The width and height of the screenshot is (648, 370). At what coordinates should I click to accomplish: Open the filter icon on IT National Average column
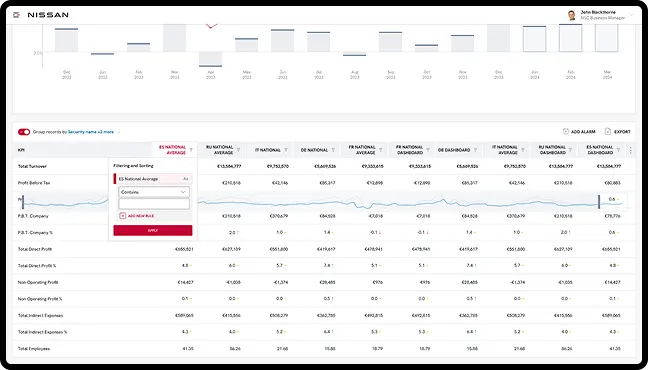pyautogui.click(x=523, y=150)
